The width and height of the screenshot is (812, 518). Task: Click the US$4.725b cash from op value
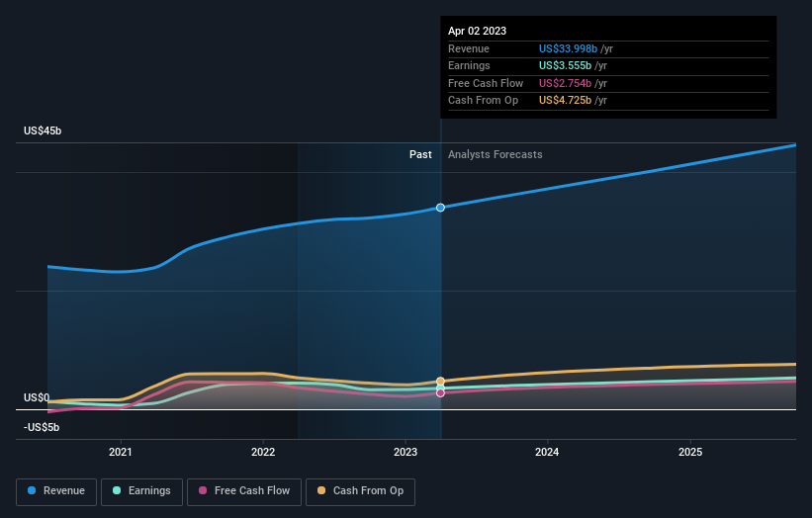coord(565,101)
